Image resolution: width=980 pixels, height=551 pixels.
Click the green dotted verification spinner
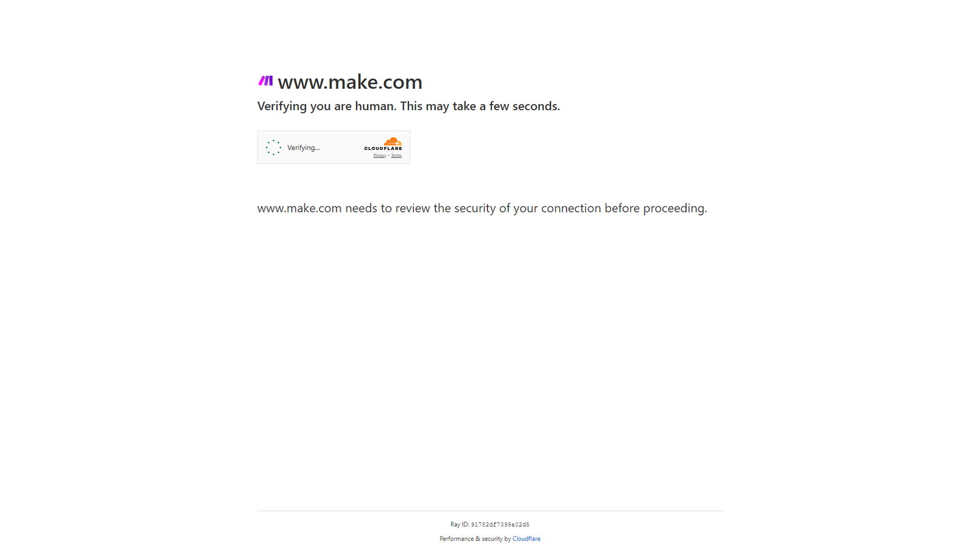tap(273, 148)
